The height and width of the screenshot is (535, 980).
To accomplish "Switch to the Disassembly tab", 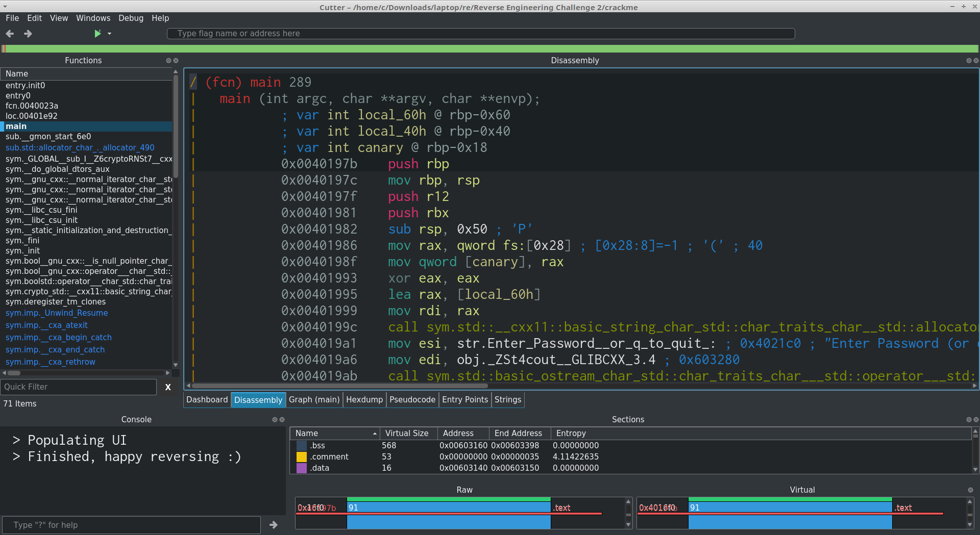I will click(258, 400).
